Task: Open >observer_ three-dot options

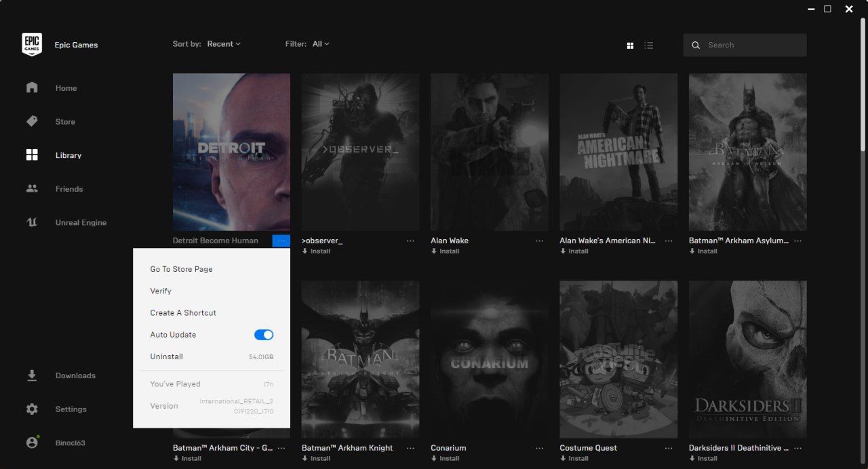Action: [410, 241]
